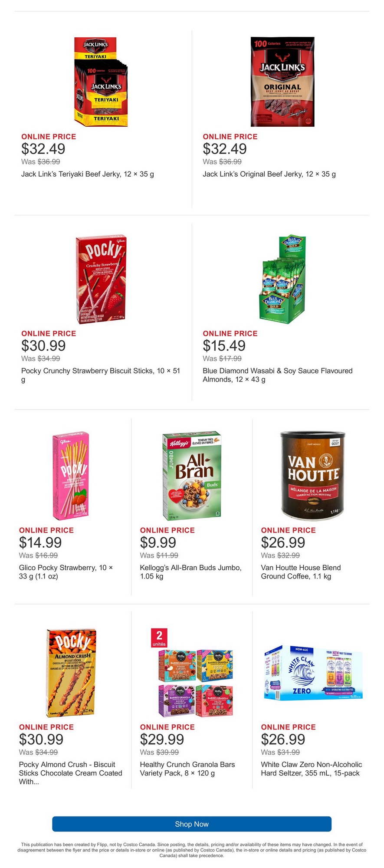Click Jack Link's Teriyaki Beef Jerky title
This screenshot has height=868, width=384.
[88, 174]
